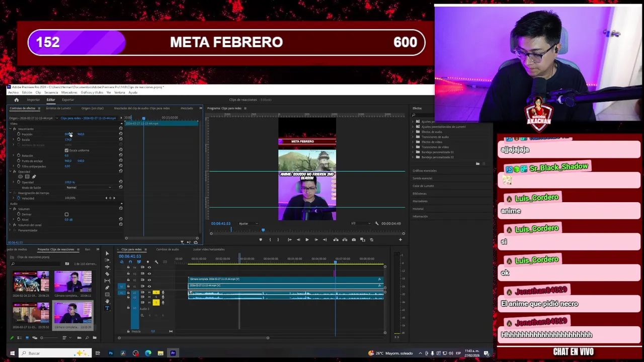This screenshot has width=644, height=362.
Task: Go to In point in Program monitor
Action: (x=290, y=239)
